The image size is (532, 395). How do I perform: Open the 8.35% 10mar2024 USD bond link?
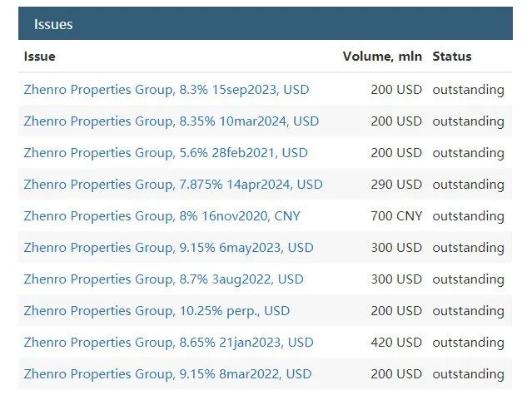pyautogui.click(x=172, y=121)
